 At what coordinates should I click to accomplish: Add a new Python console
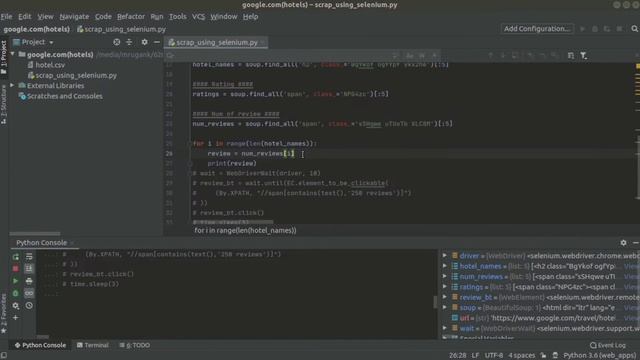(x=16, y=318)
